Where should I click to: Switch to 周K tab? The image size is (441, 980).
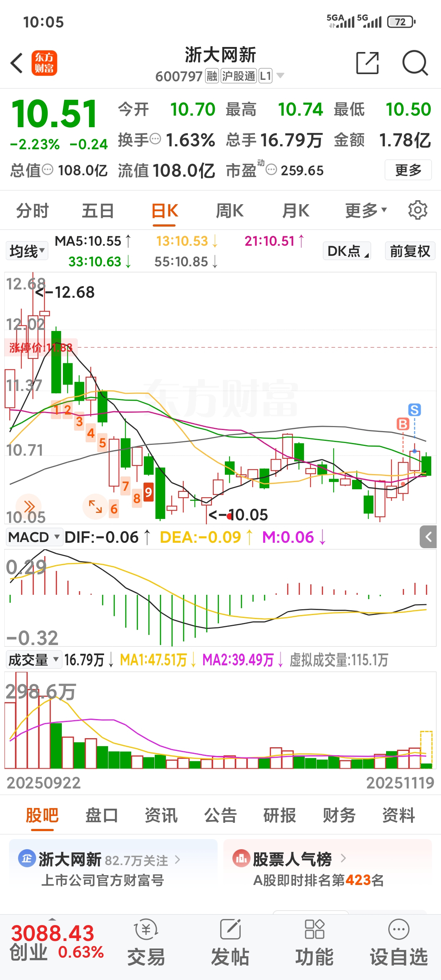[230, 210]
